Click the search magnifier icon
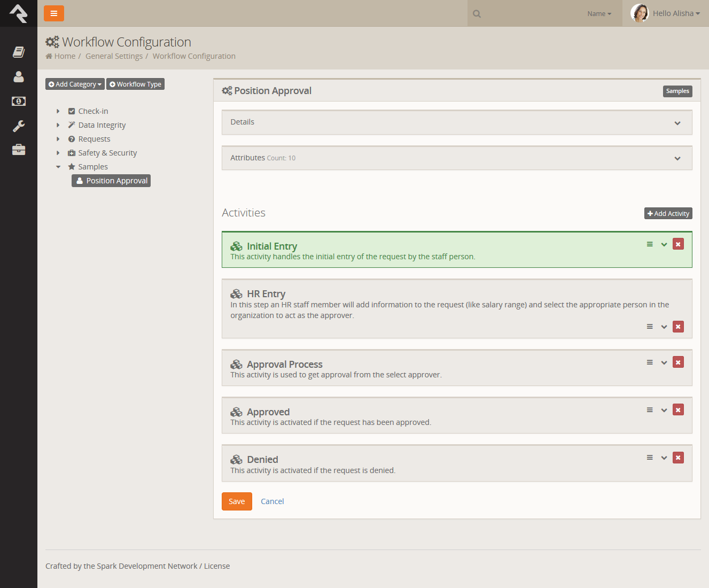Screen dimensions: 709x588 click(477, 14)
